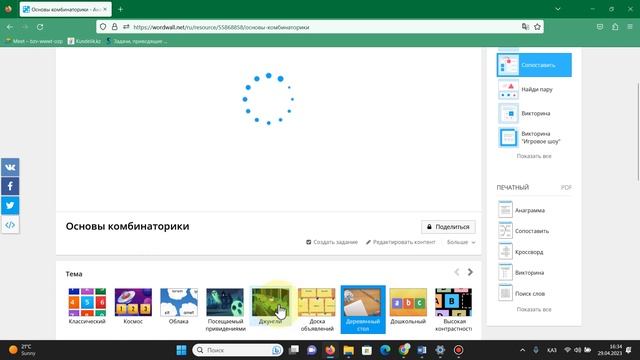
Task: Open the Задачи, приводящие bookmark
Action: tap(136, 41)
